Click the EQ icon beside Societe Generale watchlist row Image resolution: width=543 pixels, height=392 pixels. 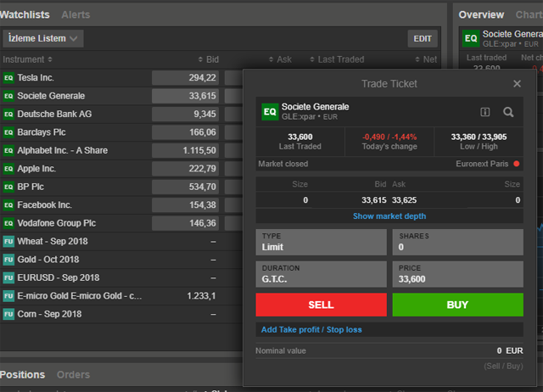coord(8,96)
